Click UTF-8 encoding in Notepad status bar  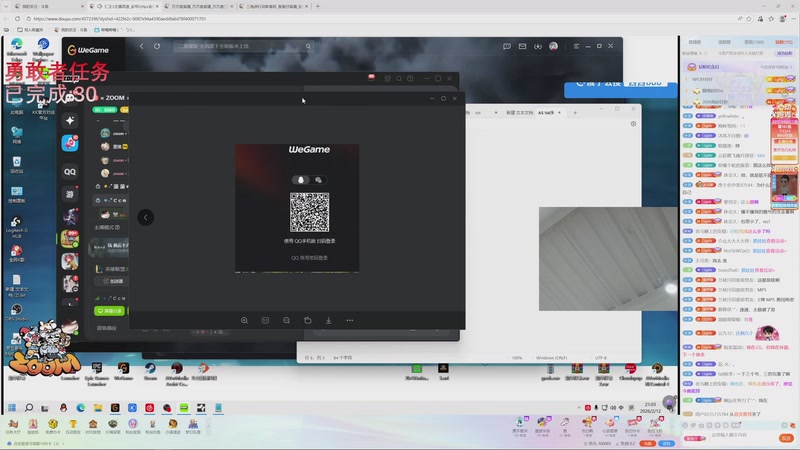[601, 358]
